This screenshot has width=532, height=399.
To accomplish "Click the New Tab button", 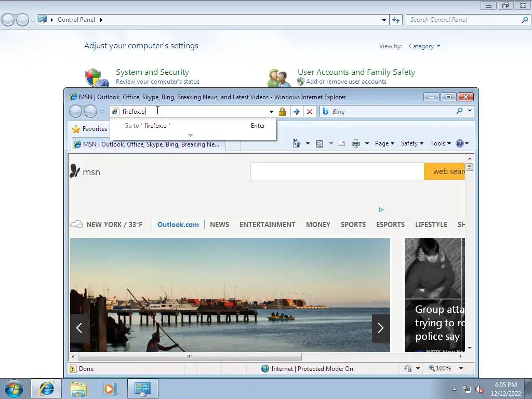I will [x=233, y=145].
